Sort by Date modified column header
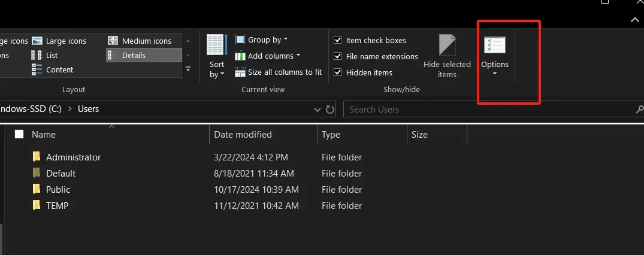644x255 pixels. tap(243, 135)
